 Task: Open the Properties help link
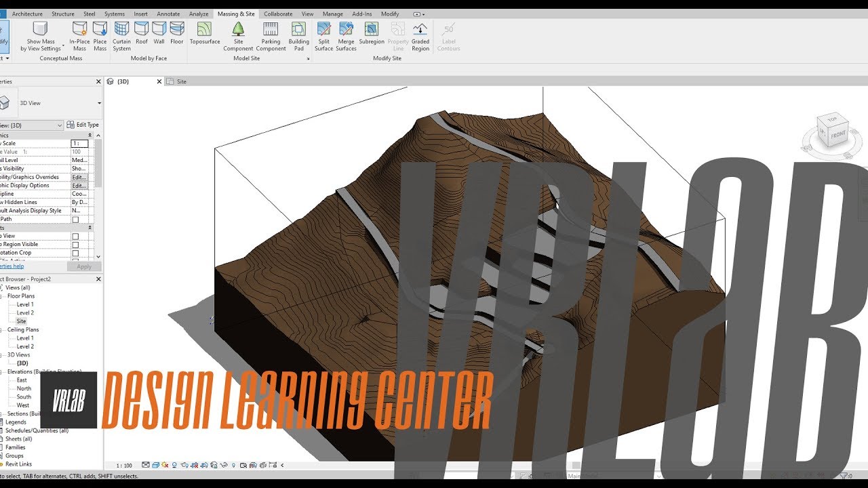[12, 266]
